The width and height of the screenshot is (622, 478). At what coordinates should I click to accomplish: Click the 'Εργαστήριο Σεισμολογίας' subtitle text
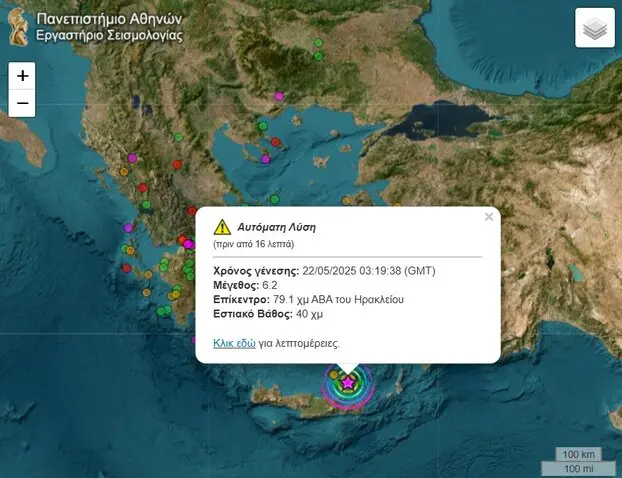[x=109, y=35]
